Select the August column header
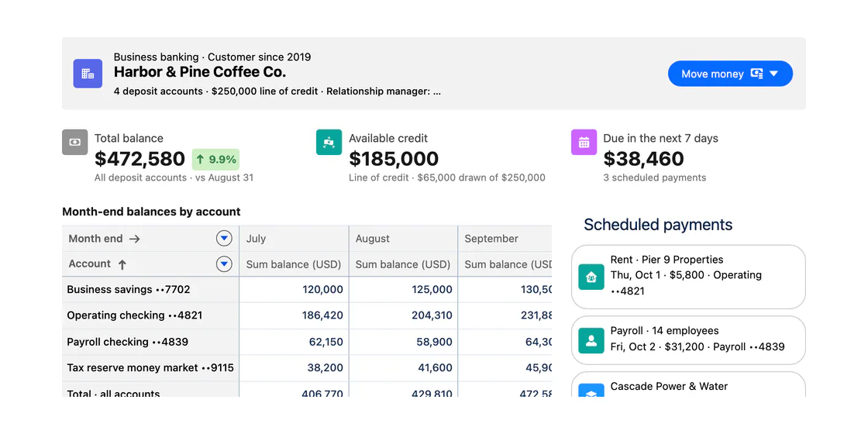 [403, 239]
